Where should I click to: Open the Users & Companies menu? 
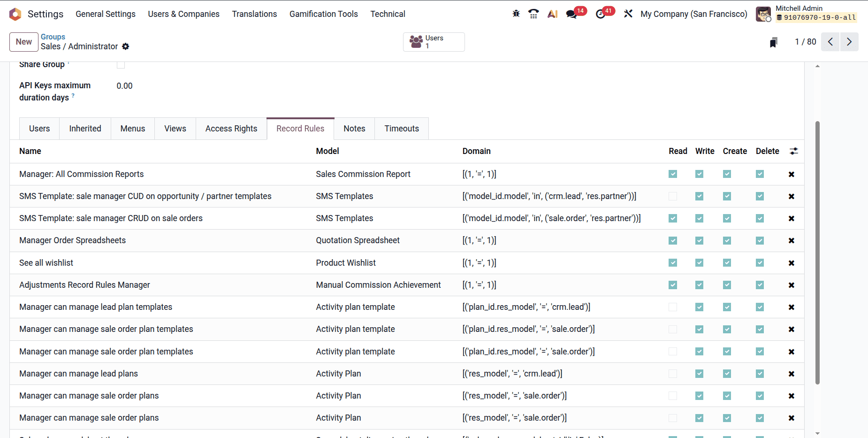click(183, 14)
